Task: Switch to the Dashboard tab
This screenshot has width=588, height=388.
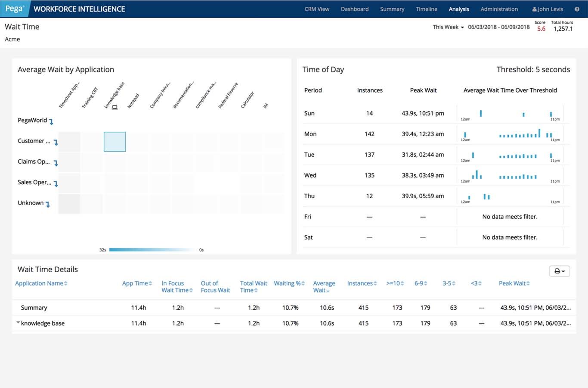Action: [x=354, y=9]
